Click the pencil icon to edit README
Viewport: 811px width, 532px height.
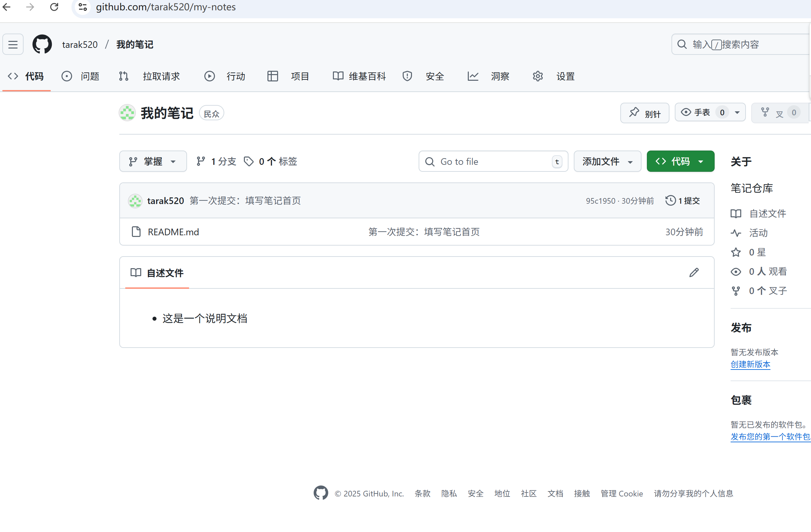(x=694, y=272)
